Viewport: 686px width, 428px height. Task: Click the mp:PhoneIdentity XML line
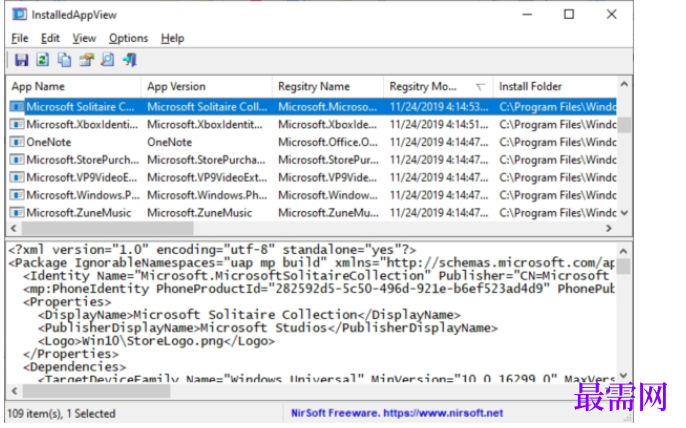click(x=319, y=289)
